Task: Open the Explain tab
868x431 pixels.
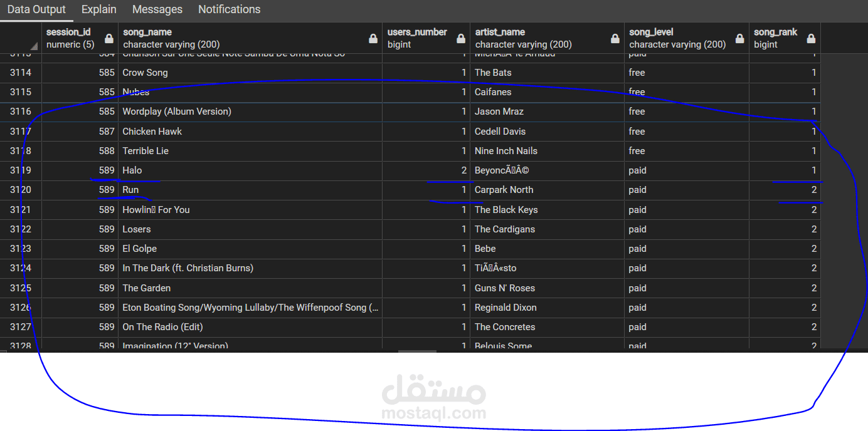Action: point(99,9)
